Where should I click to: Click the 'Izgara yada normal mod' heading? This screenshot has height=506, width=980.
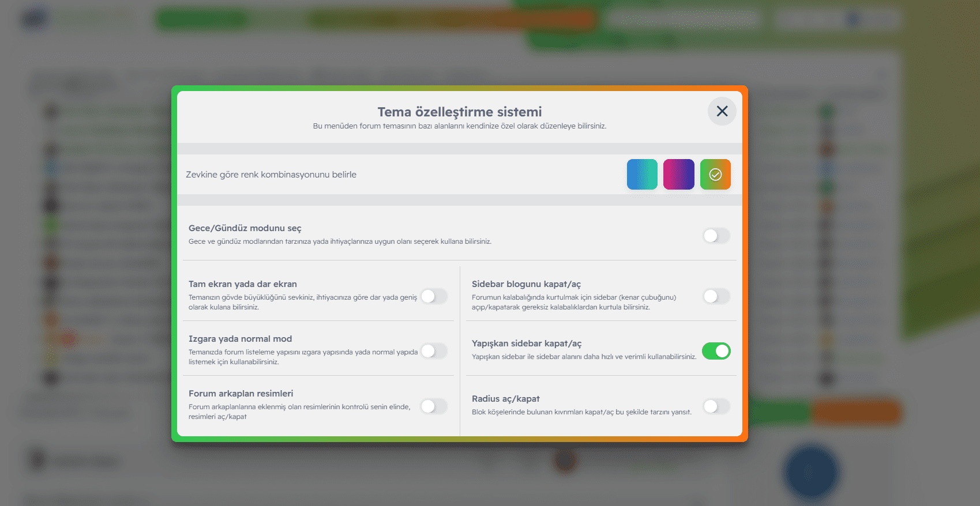[x=240, y=339]
